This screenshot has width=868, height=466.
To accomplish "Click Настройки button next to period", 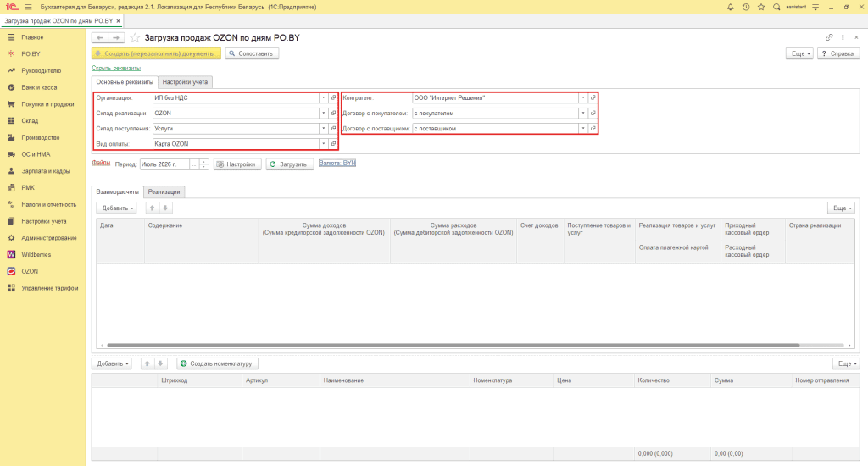I will 237,164.
